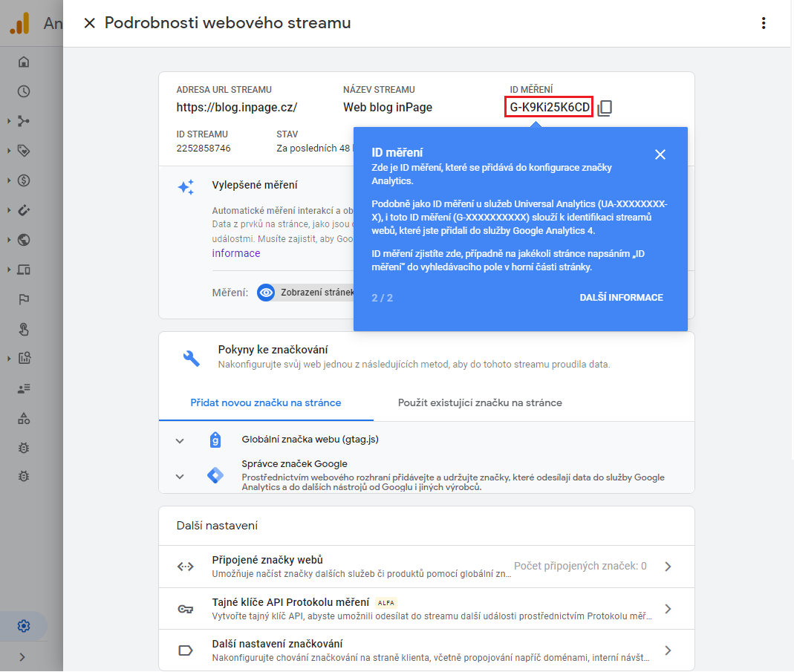Expand the sidebar with bottom chevron arrow
Image resolution: width=794 pixels, height=672 pixels.
[23, 656]
